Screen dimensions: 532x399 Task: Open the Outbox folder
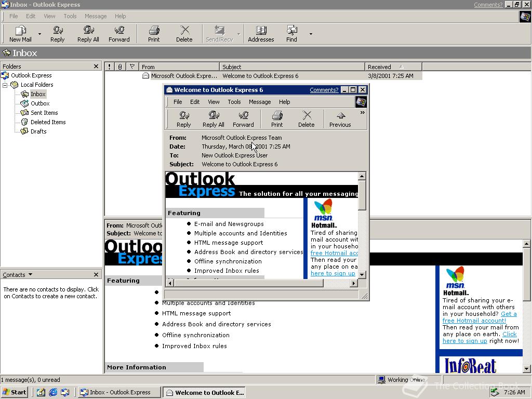(x=40, y=103)
